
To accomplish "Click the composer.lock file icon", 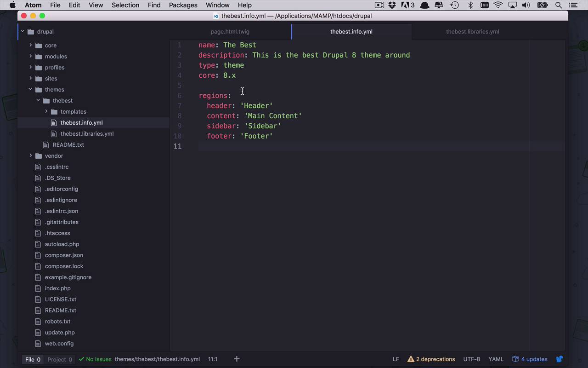I will click(x=39, y=266).
